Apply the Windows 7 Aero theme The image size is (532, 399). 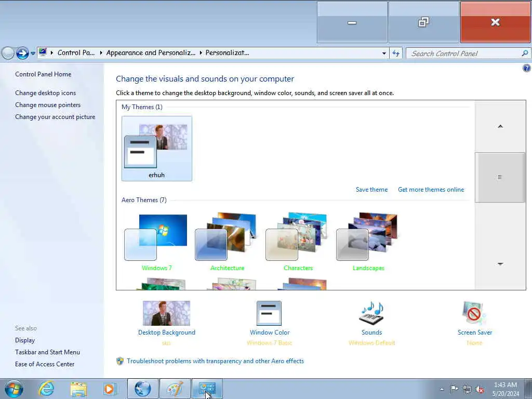click(x=157, y=242)
